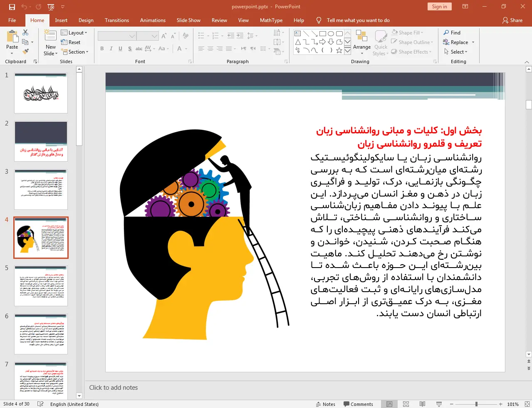Viewport: 532px width, 408px height.
Task: Fit slide to current window icon
Action: point(527,404)
